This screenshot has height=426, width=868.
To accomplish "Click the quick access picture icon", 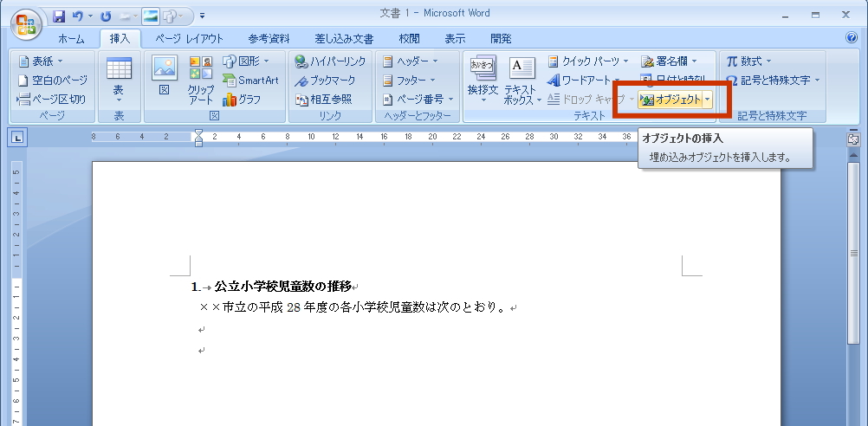I will pyautogui.click(x=150, y=16).
